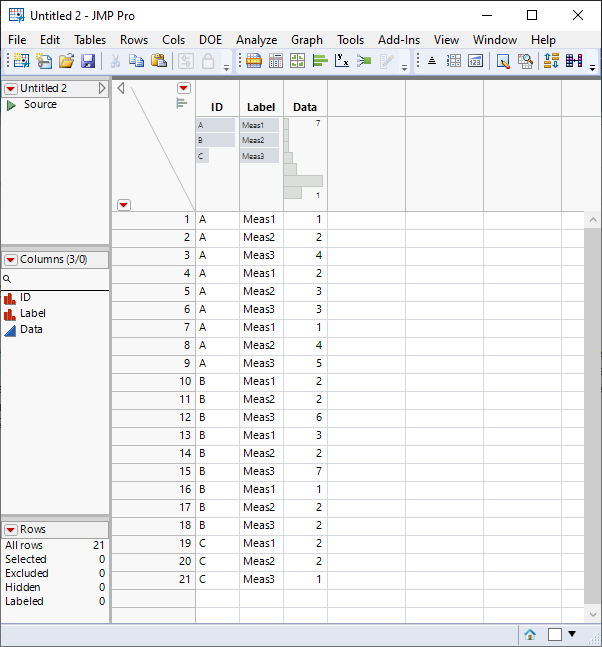Open the File menu

pyautogui.click(x=17, y=40)
